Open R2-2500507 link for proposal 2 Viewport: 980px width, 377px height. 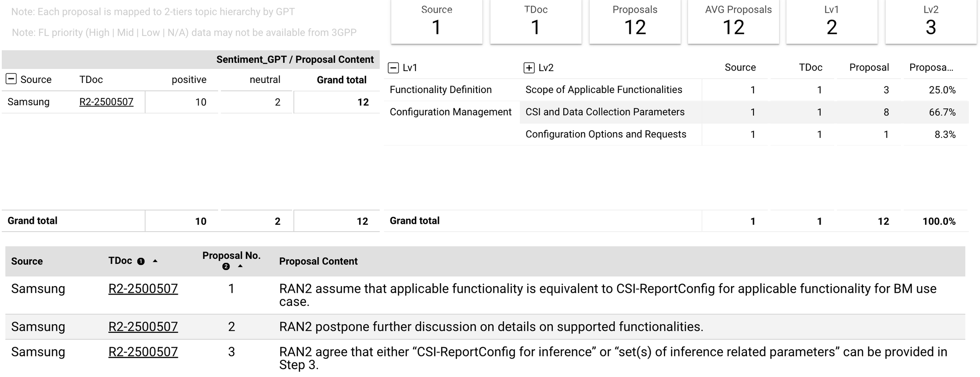tap(143, 327)
